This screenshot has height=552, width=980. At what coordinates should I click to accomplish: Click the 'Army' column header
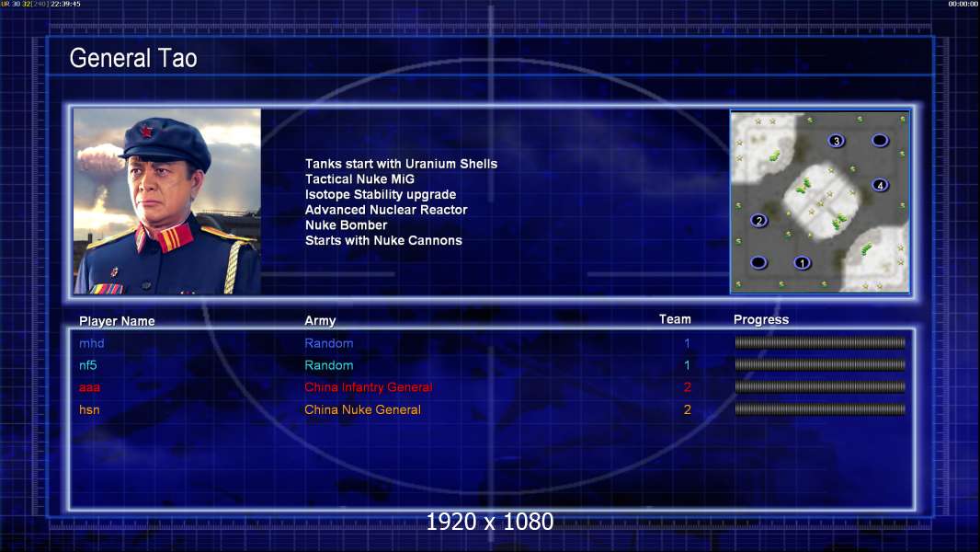pyautogui.click(x=320, y=321)
